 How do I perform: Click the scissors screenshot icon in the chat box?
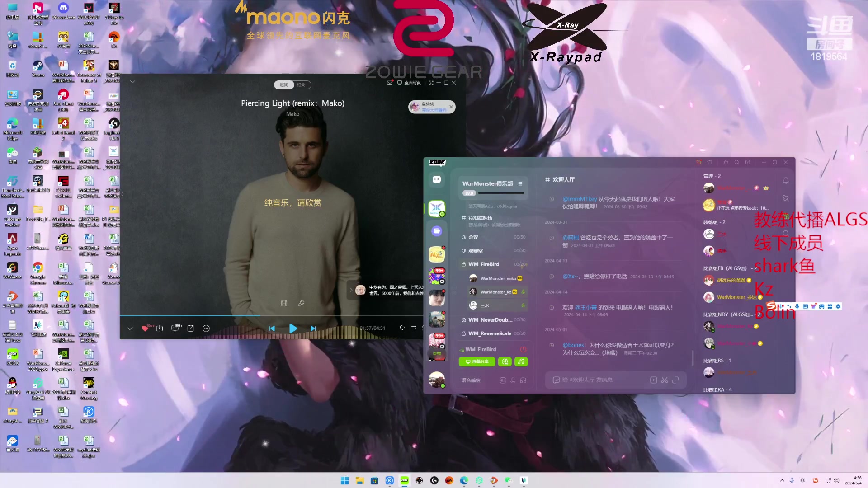pos(664,380)
